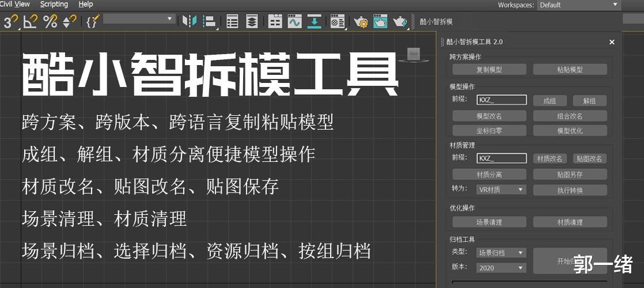644x288 pixels.
Task: Click the Render Production teapot icon
Action: (x=400, y=21)
